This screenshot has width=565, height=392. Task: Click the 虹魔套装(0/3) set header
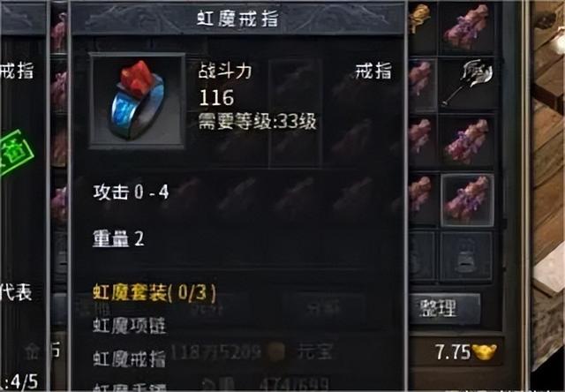(154, 293)
